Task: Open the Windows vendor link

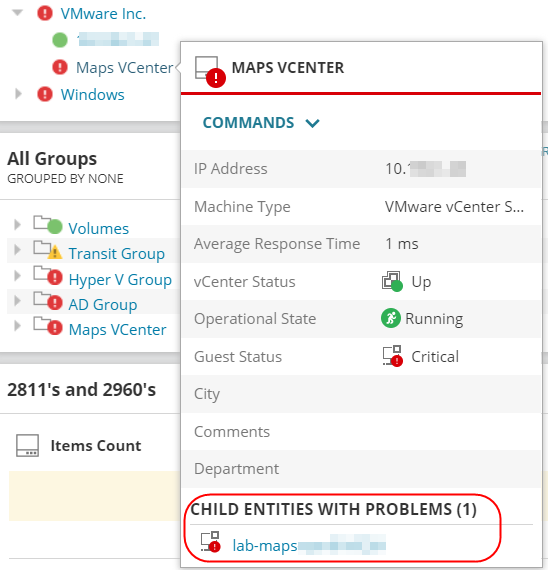Action: 92,95
